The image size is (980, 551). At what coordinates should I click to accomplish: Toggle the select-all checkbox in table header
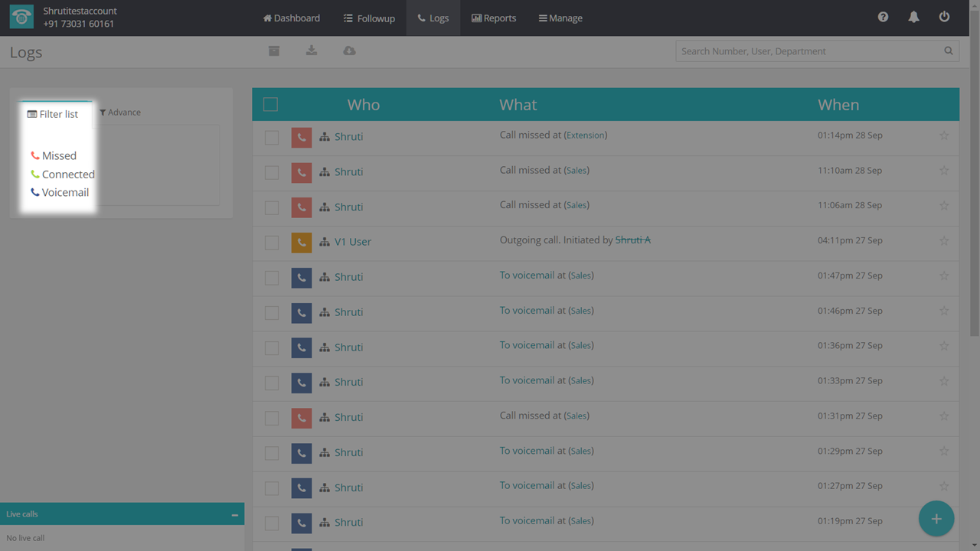(x=271, y=105)
